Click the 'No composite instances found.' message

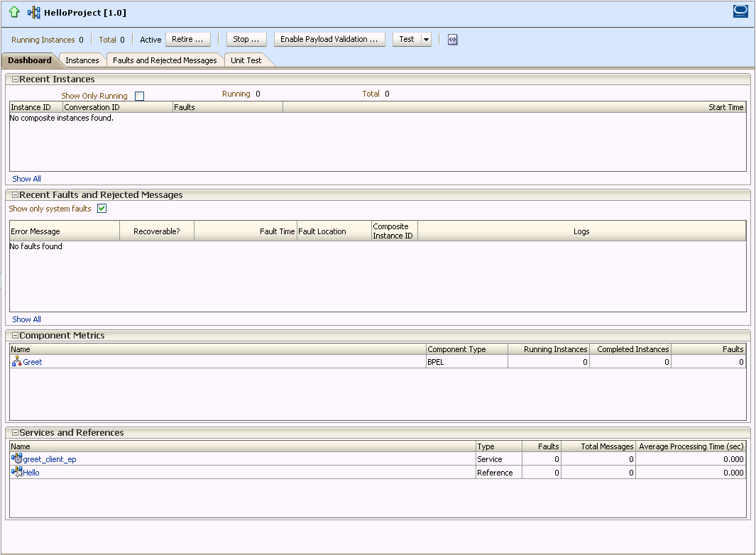click(62, 118)
